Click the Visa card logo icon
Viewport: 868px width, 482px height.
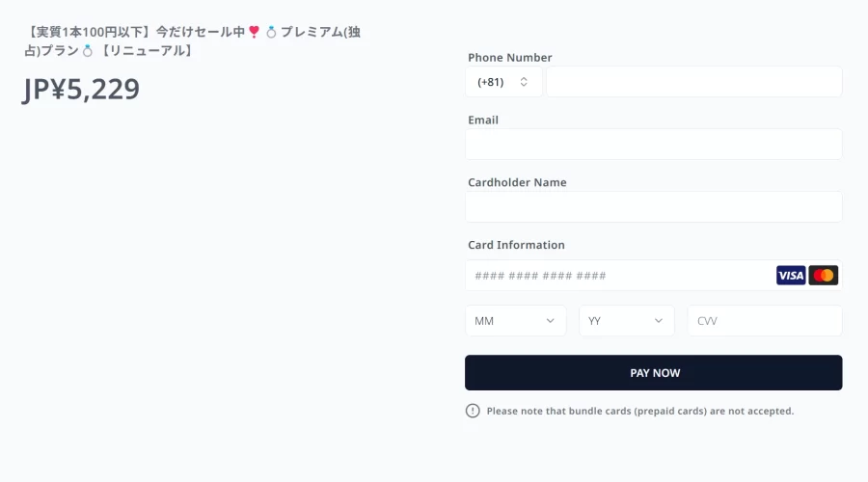click(791, 276)
